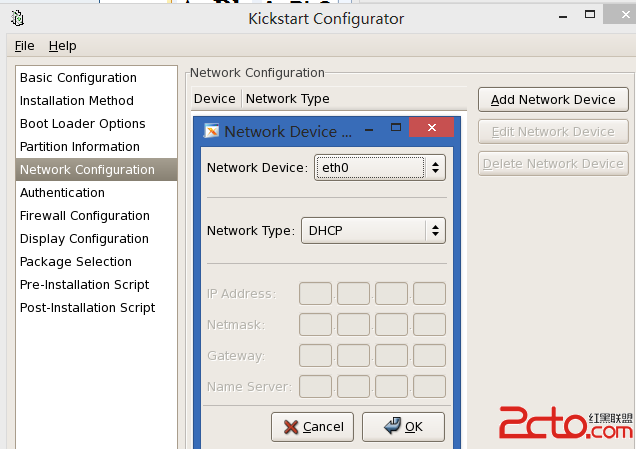Image resolution: width=636 pixels, height=449 pixels.
Task: Click the third Gateway octet field
Action: coord(391,355)
